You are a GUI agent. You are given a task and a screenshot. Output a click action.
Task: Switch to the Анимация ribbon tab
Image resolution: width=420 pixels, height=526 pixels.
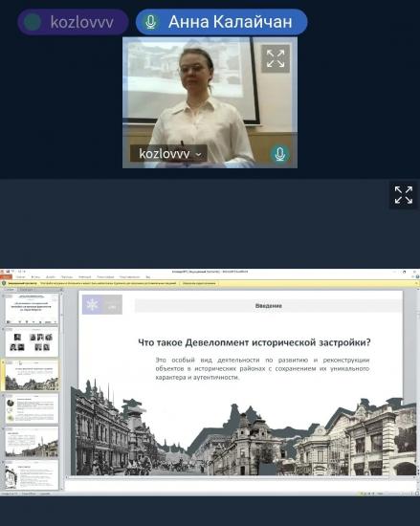point(84,277)
